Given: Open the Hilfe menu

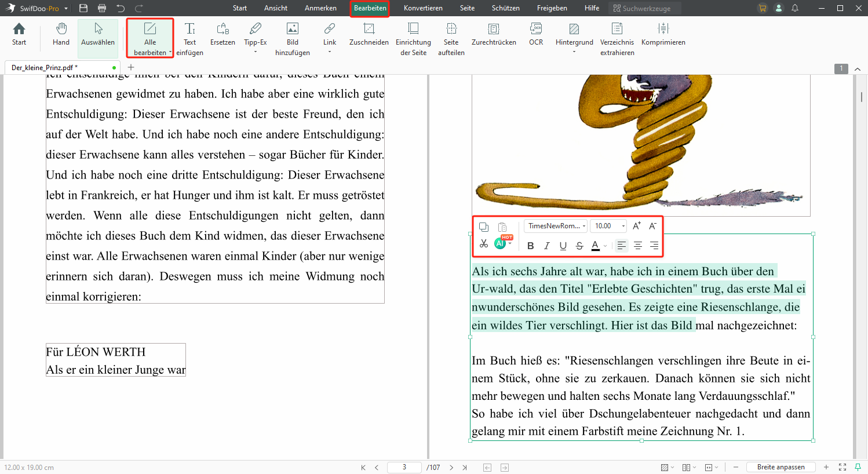Looking at the screenshot, I should pyautogui.click(x=592, y=8).
